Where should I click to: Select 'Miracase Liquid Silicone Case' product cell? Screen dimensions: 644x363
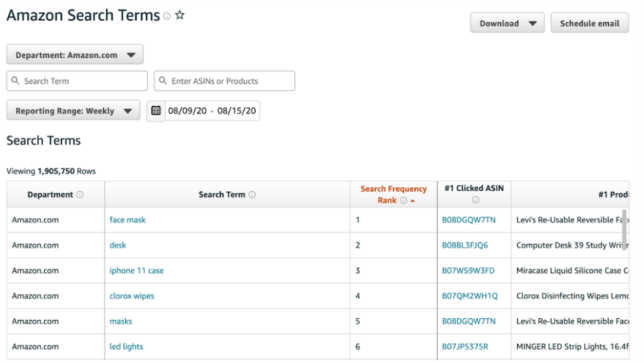[571, 271]
